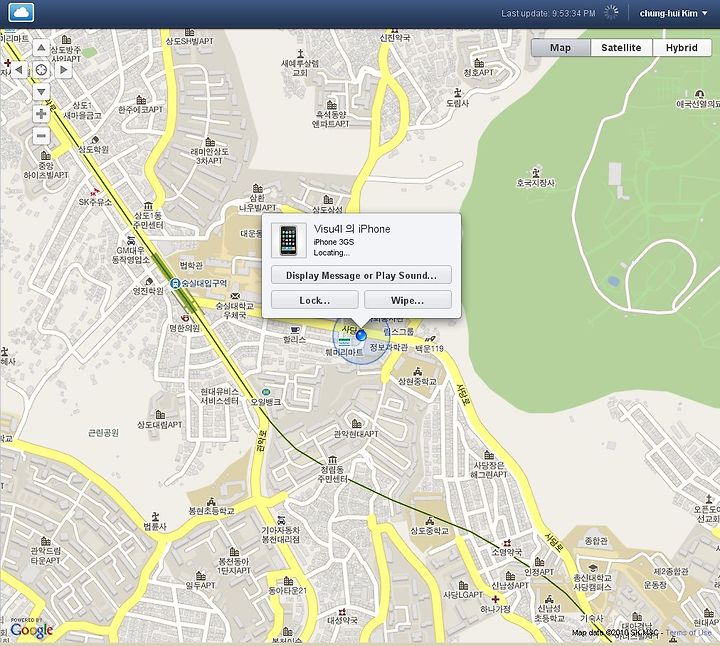
Task: Click the '봉현초등학교' school label
Action: [211, 511]
